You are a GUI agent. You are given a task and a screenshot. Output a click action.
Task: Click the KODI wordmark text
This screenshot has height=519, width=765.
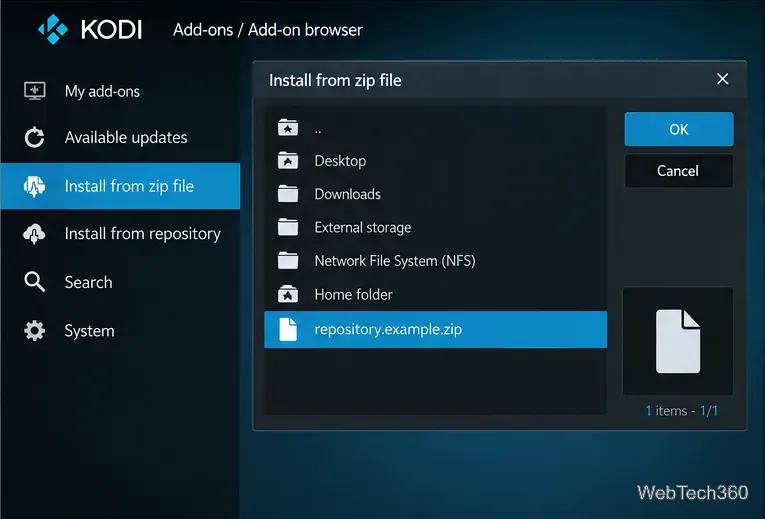click(x=111, y=30)
